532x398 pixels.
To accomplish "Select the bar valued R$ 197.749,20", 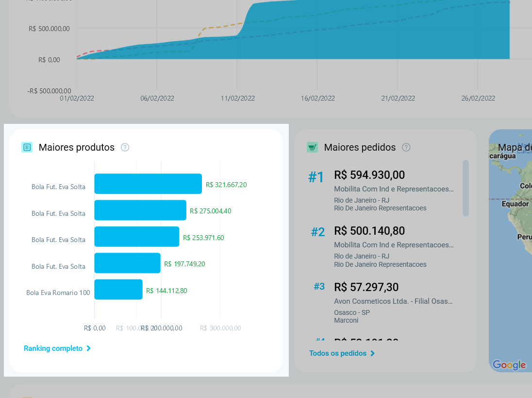I will coord(127,263).
